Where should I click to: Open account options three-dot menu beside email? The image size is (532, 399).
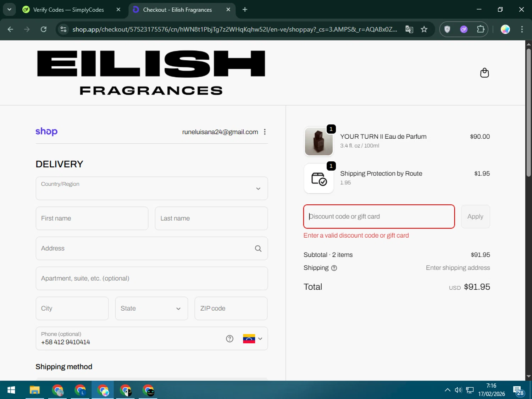pyautogui.click(x=265, y=132)
